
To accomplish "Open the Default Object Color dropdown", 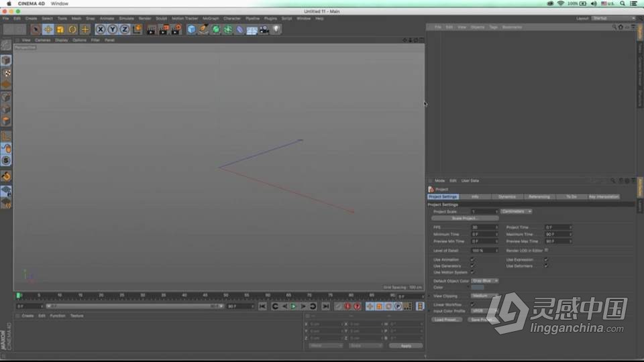I will click(x=485, y=281).
